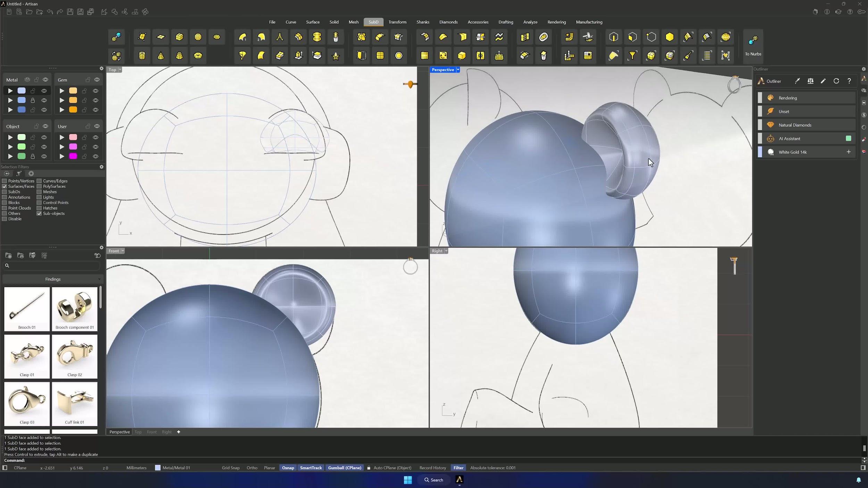
Task: Open the Manufacturing ribbon tab
Action: pos(589,22)
